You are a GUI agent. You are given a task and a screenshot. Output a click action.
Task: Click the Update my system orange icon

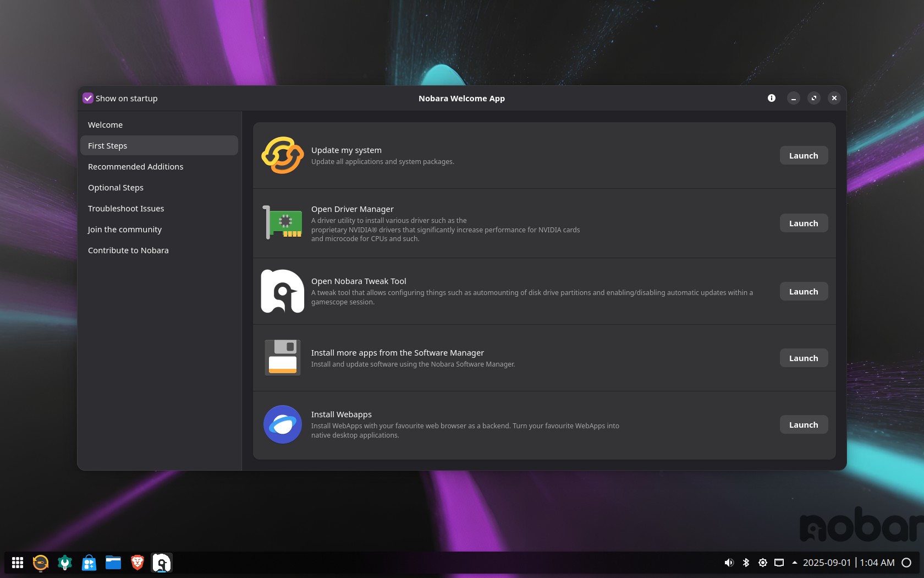(x=283, y=155)
